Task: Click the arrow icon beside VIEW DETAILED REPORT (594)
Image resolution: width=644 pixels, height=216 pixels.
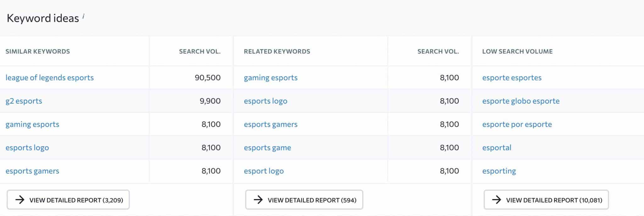Action: point(258,199)
